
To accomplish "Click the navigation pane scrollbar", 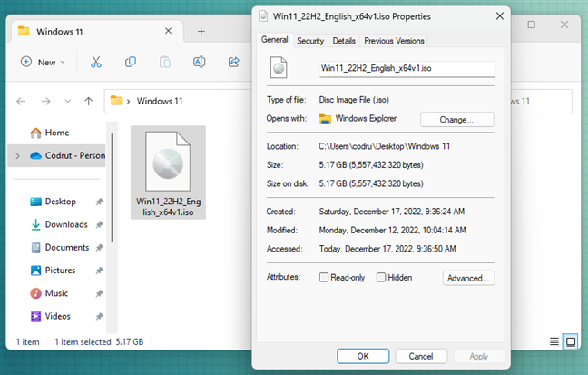I will [112, 188].
